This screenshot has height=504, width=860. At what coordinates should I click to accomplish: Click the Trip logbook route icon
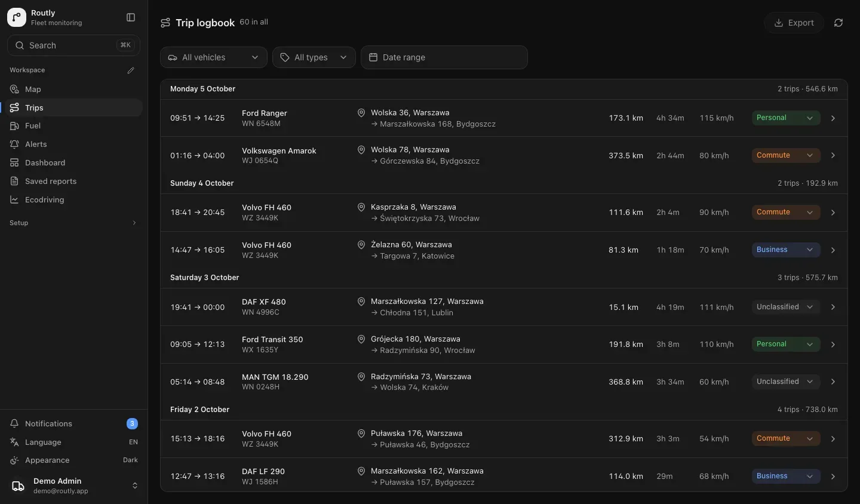coord(165,23)
